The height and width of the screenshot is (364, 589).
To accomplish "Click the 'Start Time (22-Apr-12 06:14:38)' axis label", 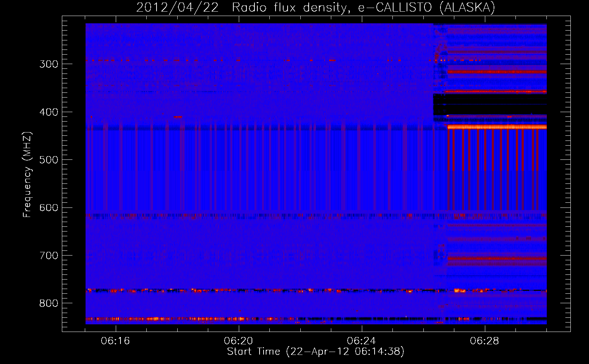I will point(316,352).
